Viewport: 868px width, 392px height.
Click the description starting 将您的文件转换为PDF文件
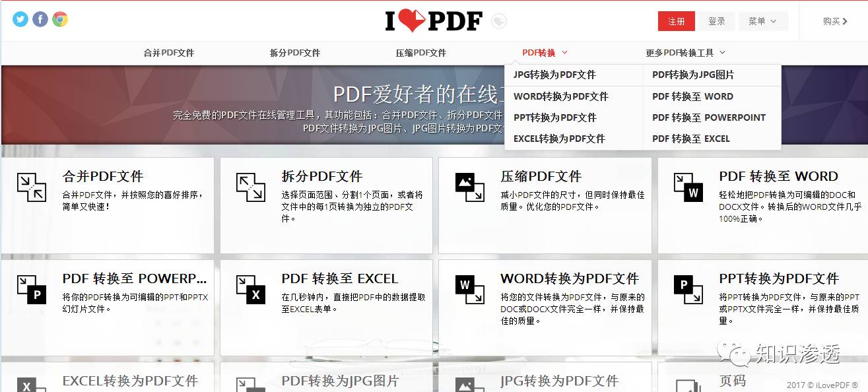(x=573, y=309)
